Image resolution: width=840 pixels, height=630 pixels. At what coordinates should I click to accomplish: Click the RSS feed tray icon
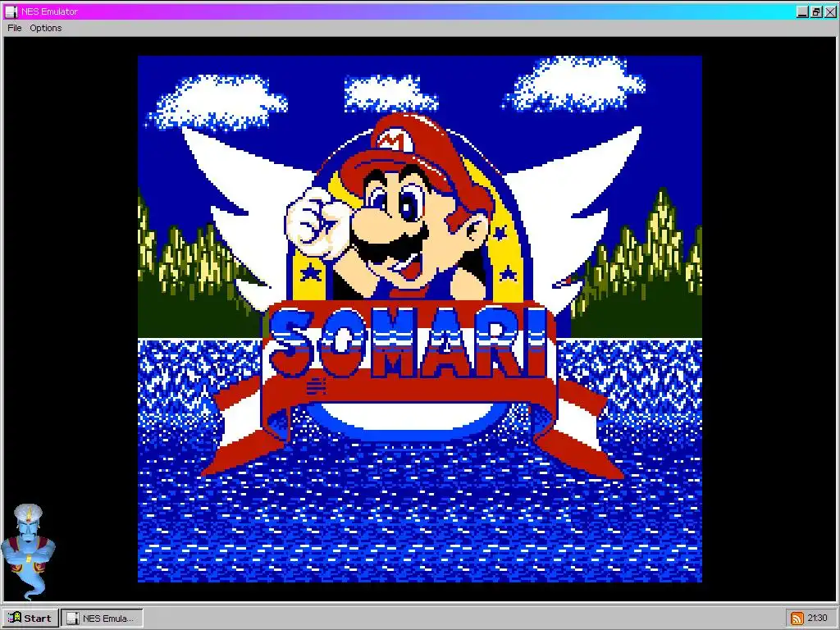point(797,619)
